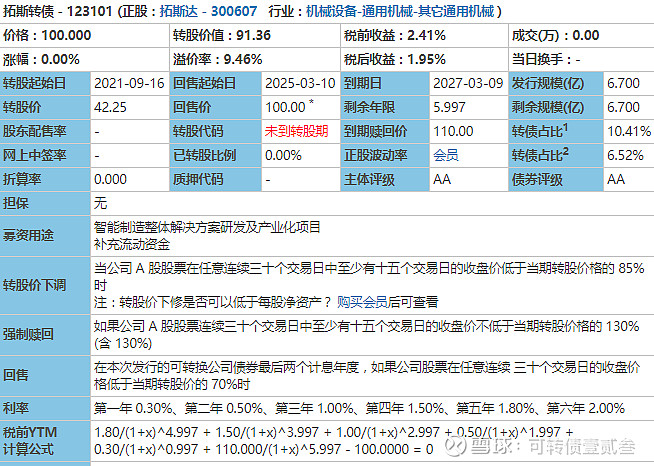Click the 转股起始日 label
654x466 pixels.
pyautogui.click(x=34, y=83)
